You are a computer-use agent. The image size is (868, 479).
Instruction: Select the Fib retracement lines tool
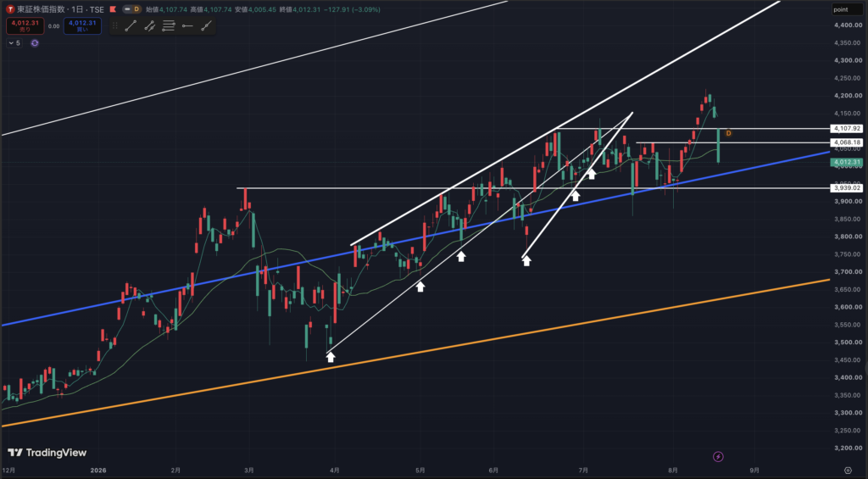point(169,26)
